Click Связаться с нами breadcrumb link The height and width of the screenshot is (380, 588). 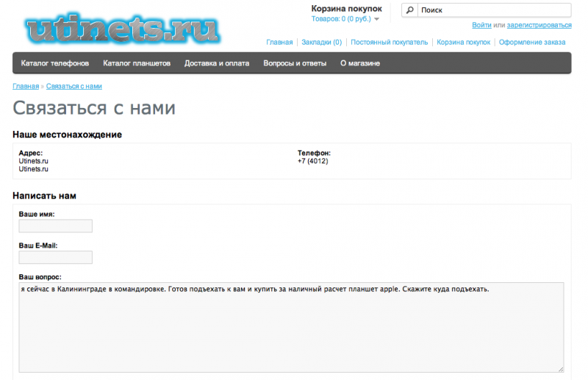[74, 86]
